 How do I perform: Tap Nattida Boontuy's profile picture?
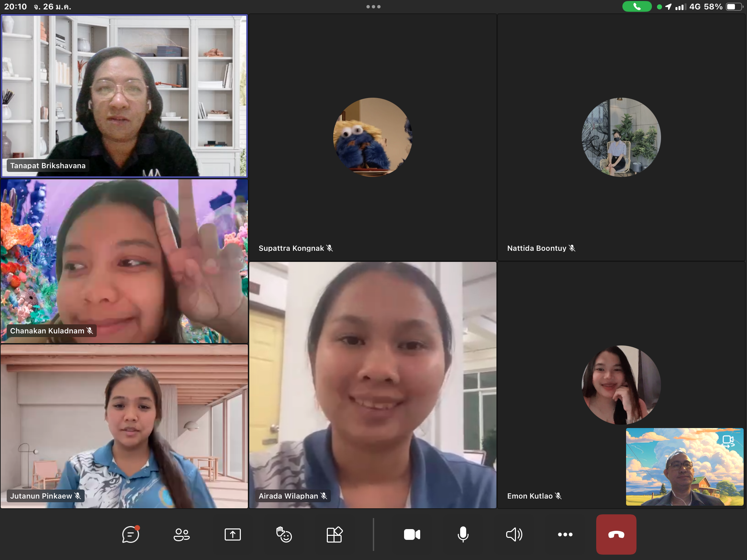point(621,137)
